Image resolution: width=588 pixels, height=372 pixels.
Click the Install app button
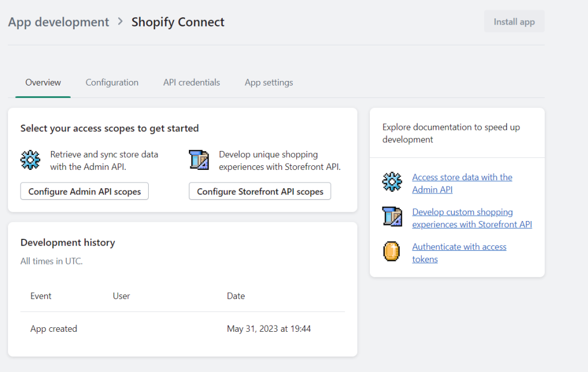514,21
